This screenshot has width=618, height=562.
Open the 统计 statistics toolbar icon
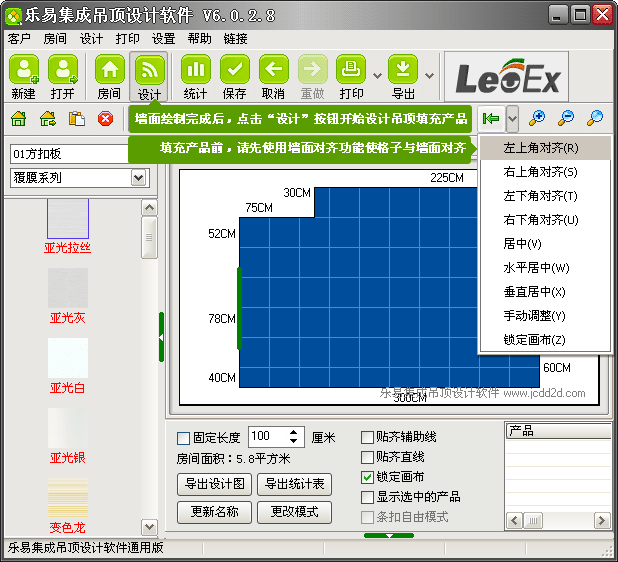[195, 70]
